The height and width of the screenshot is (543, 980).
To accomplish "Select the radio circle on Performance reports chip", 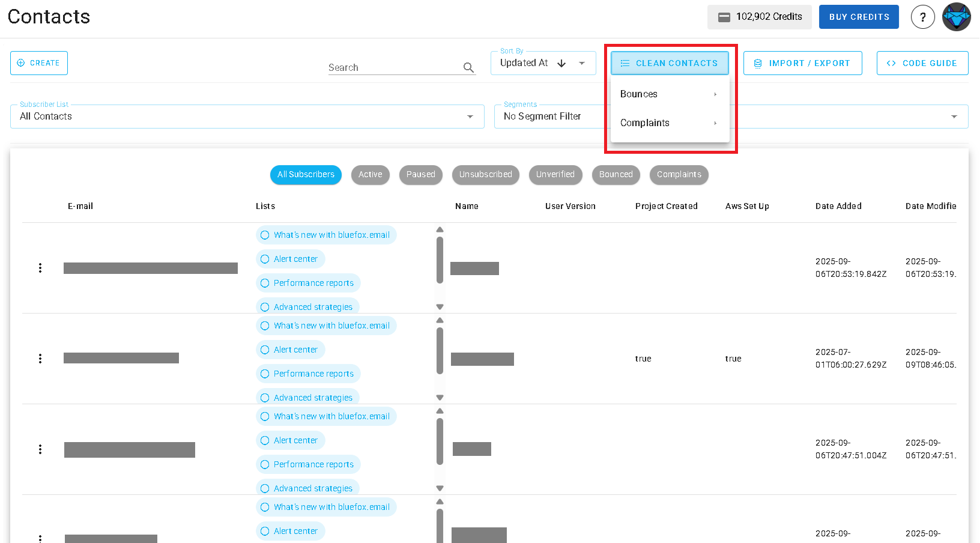I will (265, 283).
